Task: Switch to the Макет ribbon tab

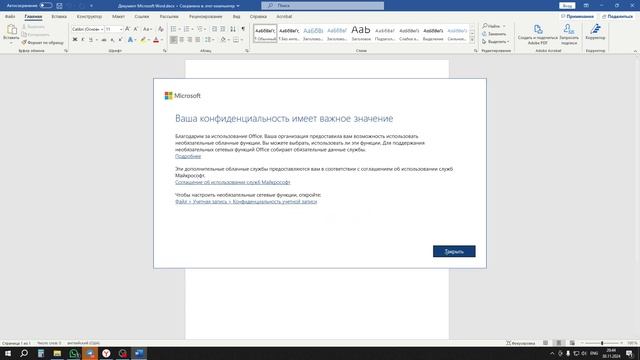Action: [x=118, y=17]
